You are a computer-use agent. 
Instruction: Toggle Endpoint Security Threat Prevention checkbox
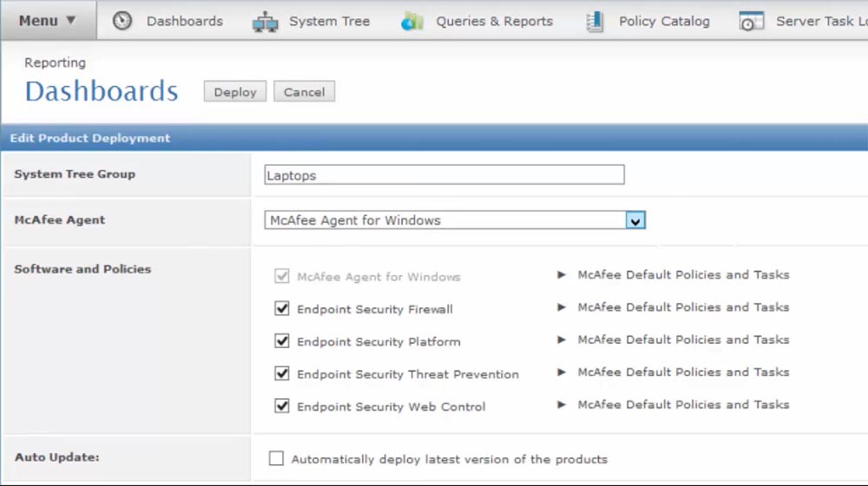tap(282, 374)
